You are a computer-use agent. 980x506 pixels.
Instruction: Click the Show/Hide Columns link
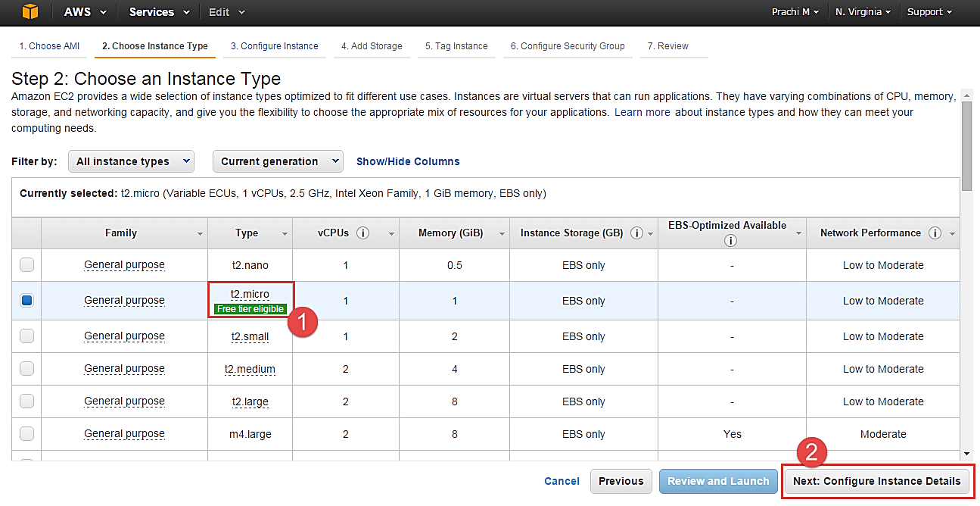pyautogui.click(x=408, y=161)
